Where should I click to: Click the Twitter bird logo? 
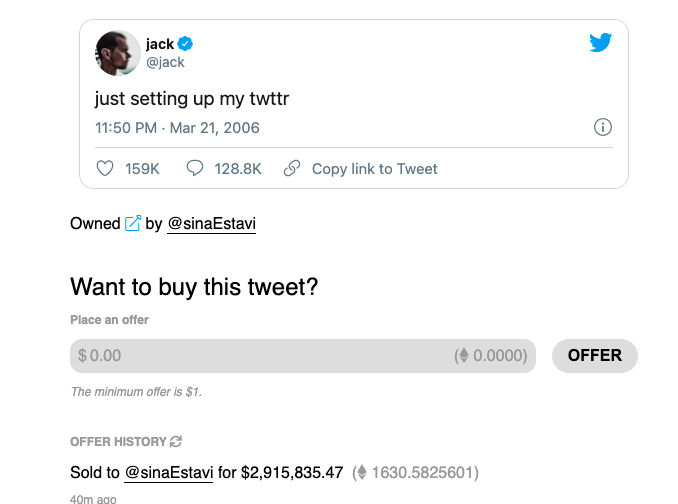click(x=600, y=43)
